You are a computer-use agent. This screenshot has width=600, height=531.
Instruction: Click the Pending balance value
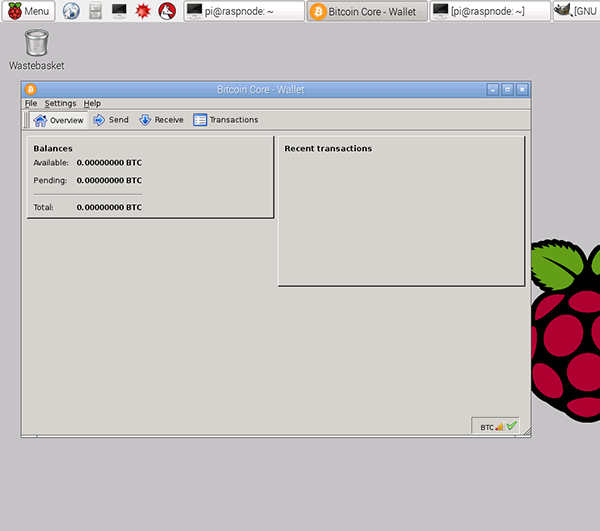click(x=109, y=180)
